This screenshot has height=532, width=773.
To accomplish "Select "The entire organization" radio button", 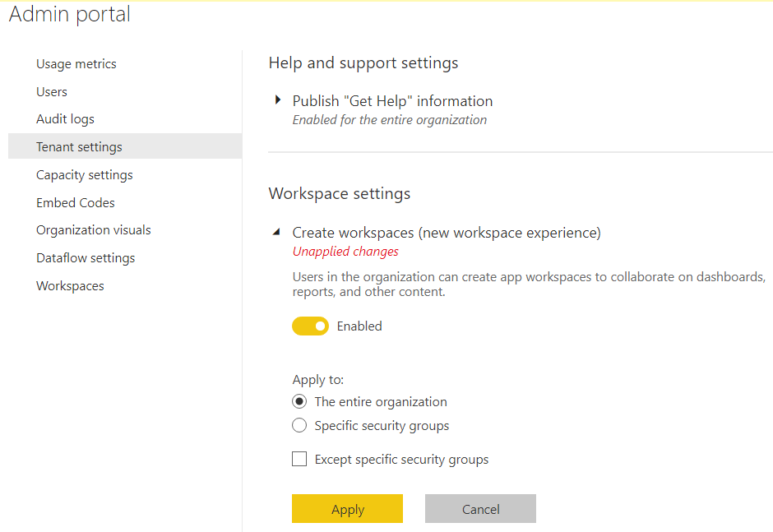I will (299, 401).
